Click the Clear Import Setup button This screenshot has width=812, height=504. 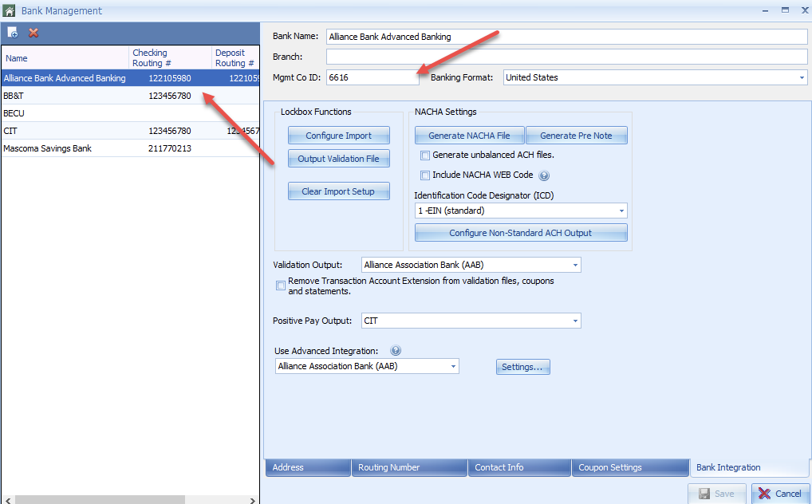(339, 191)
